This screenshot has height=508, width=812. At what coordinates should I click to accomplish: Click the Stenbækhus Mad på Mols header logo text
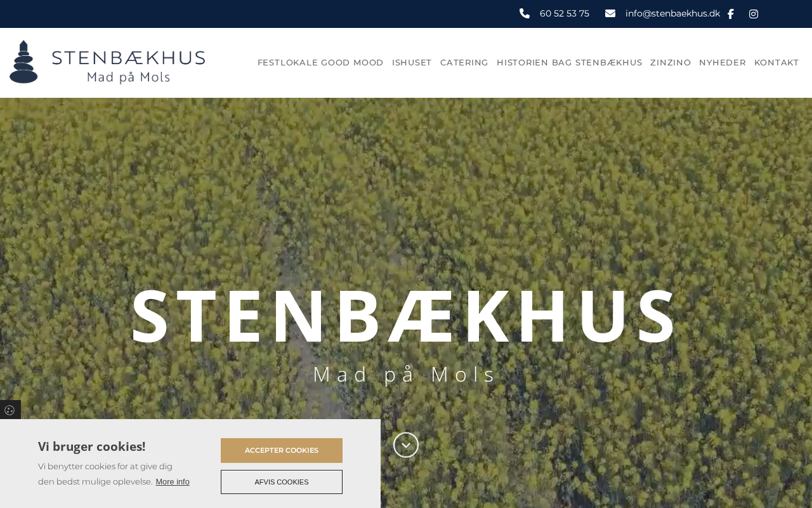(129, 67)
